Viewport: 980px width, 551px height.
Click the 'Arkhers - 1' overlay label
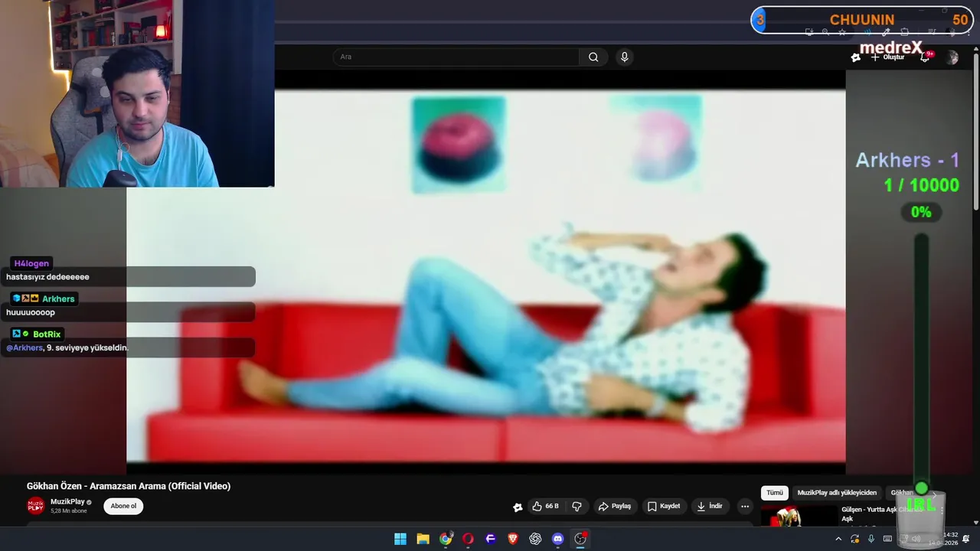[x=907, y=160]
